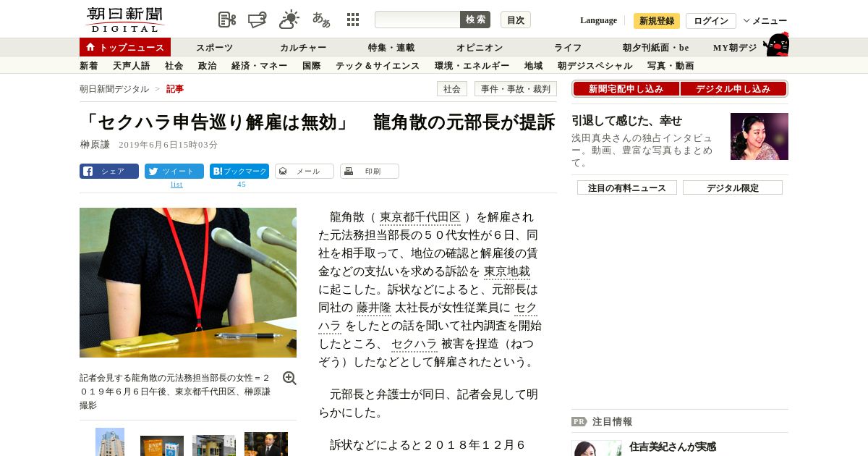This screenshot has height=456, width=868.
Task: Open the スポーツ section
Action: point(214,48)
